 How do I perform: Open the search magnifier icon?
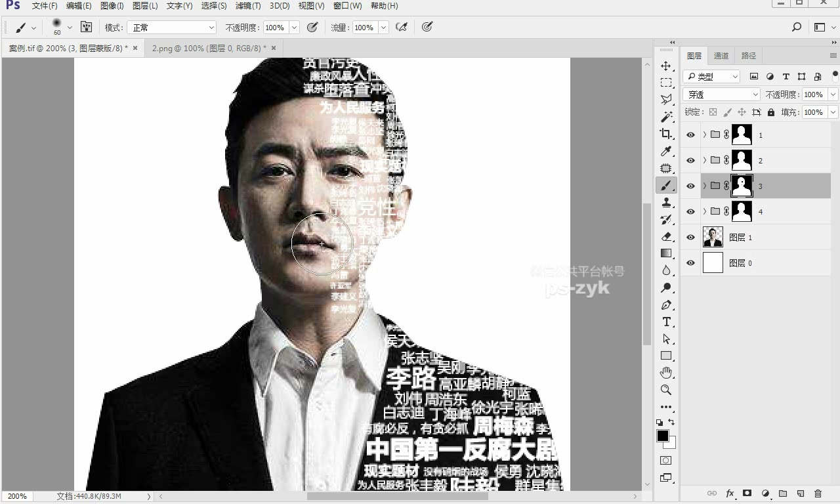pos(797,27)
